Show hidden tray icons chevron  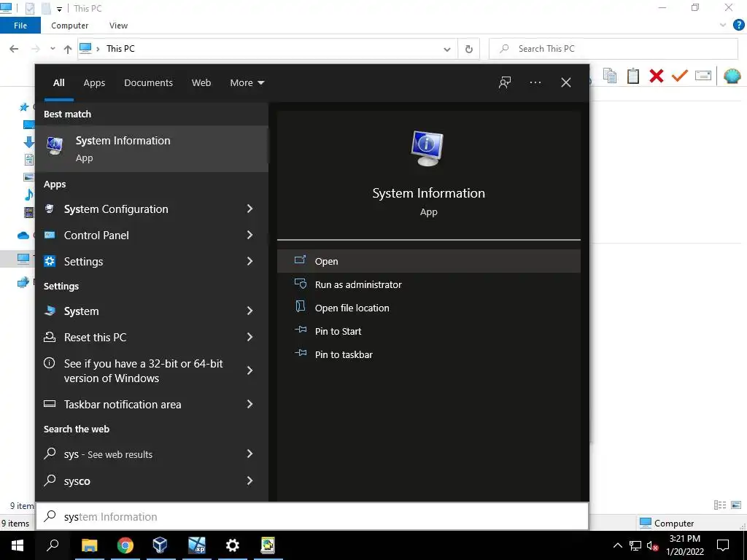(x=617, y=545)
